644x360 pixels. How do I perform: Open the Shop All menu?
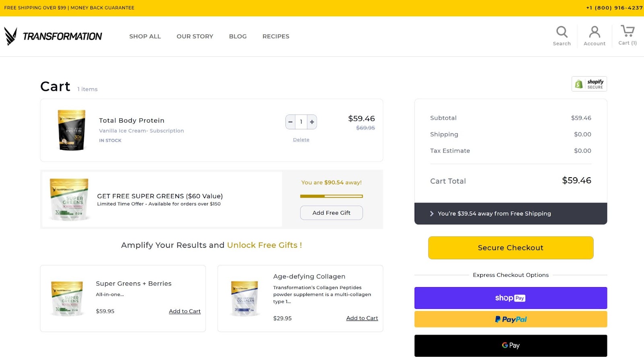pos(145,36)
